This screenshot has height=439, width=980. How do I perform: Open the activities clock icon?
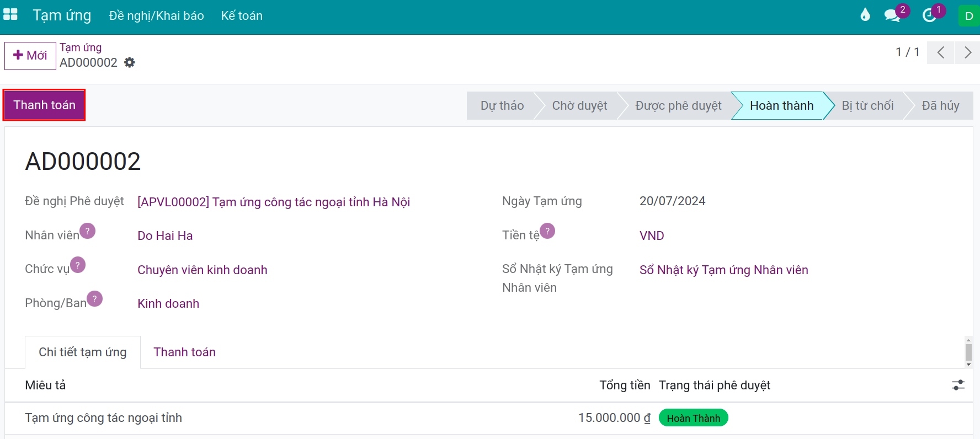click(x=929, y=15)
